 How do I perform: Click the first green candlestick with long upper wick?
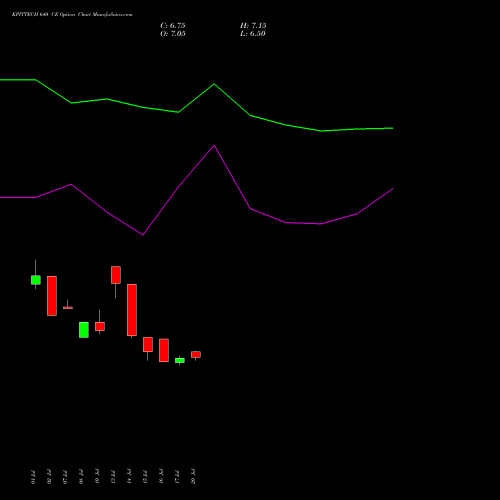coord(36,280)
